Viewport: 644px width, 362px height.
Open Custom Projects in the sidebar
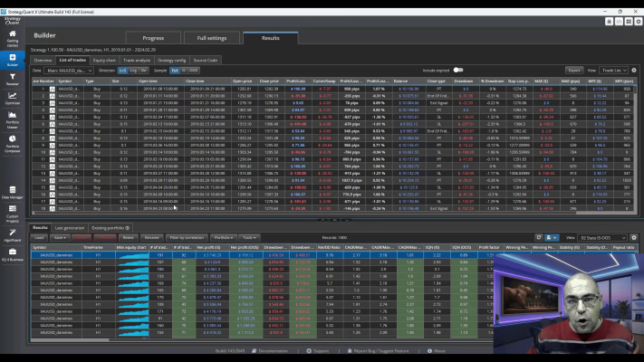click(13, 214)
